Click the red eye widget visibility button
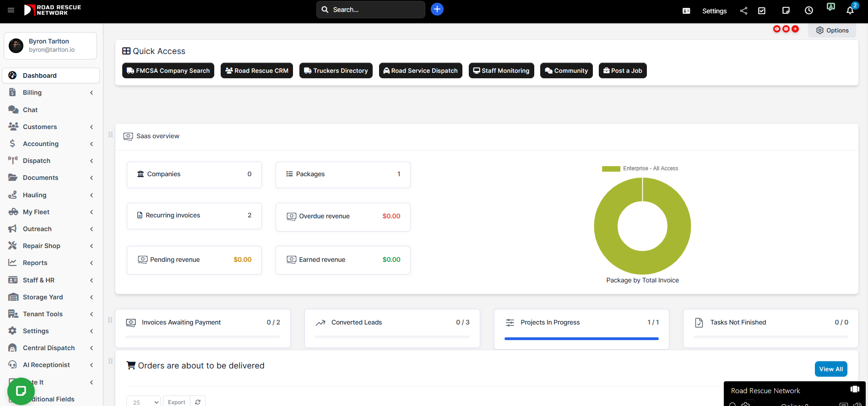This screenshot has height=406, width=868. coord(777,29)
